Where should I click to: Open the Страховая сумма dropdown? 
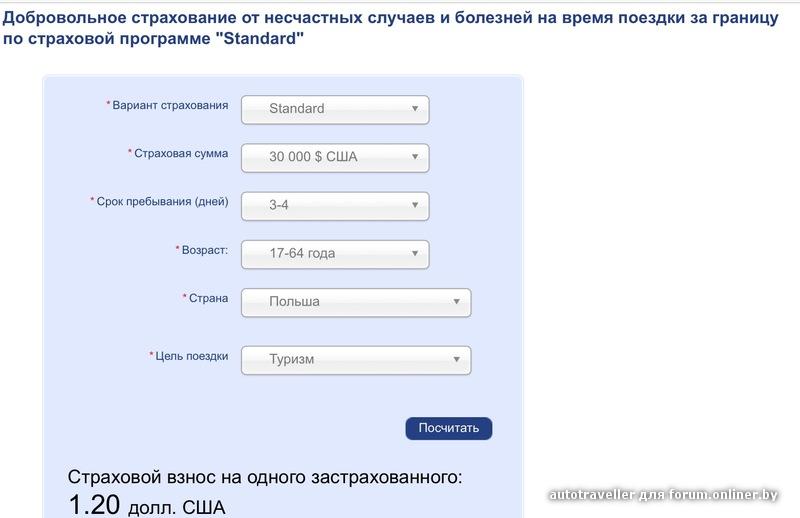click(x=335, y=157)
